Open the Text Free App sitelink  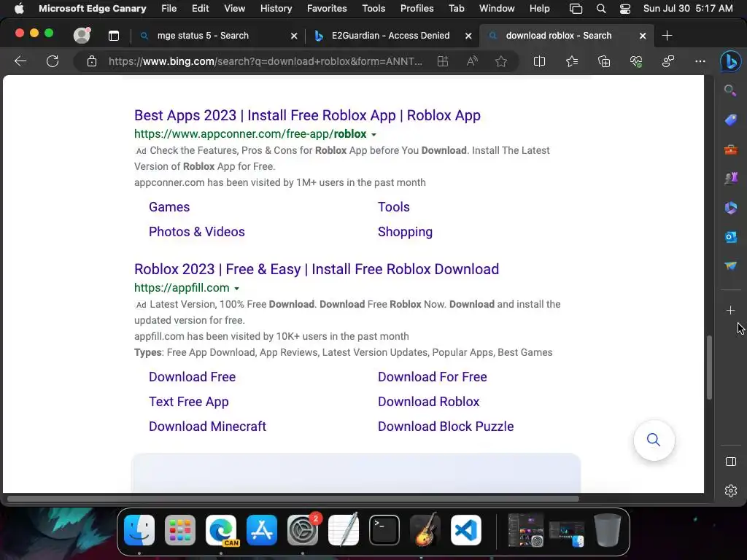pyautogui.click(x=189, y=402)
